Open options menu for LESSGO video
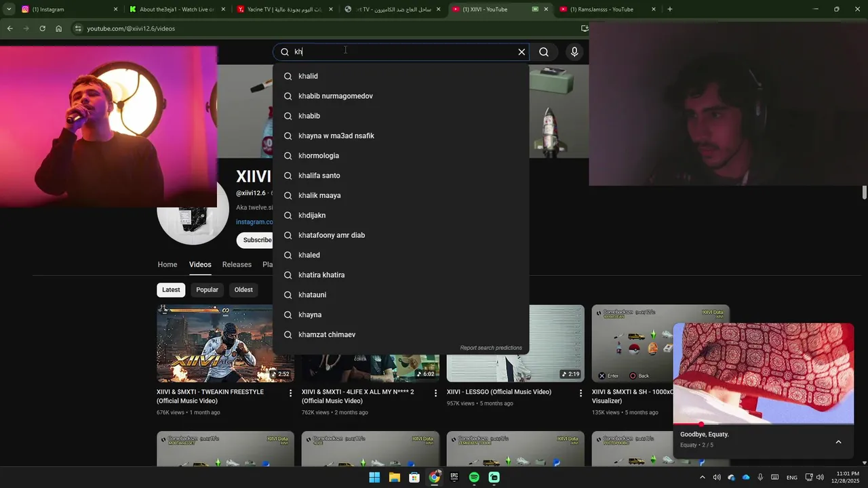The image size is (868, 488). point(580,393)
